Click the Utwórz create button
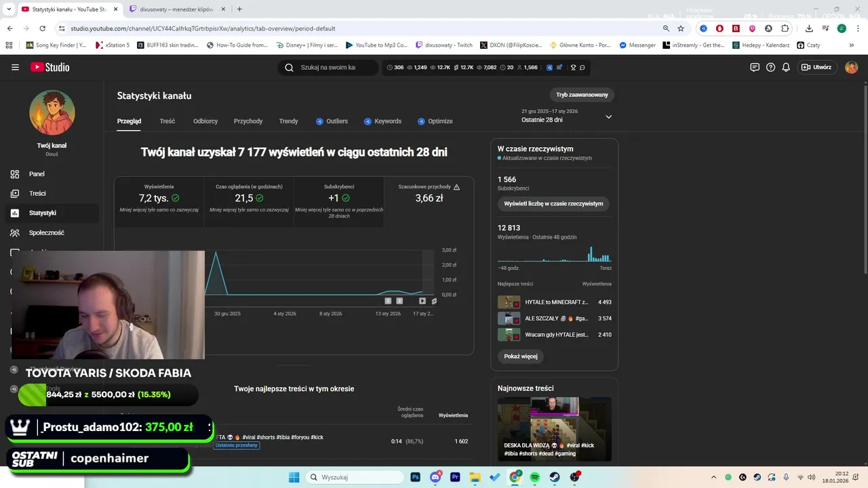The height and width of the screenshot is (488, 868). point(816,67)
